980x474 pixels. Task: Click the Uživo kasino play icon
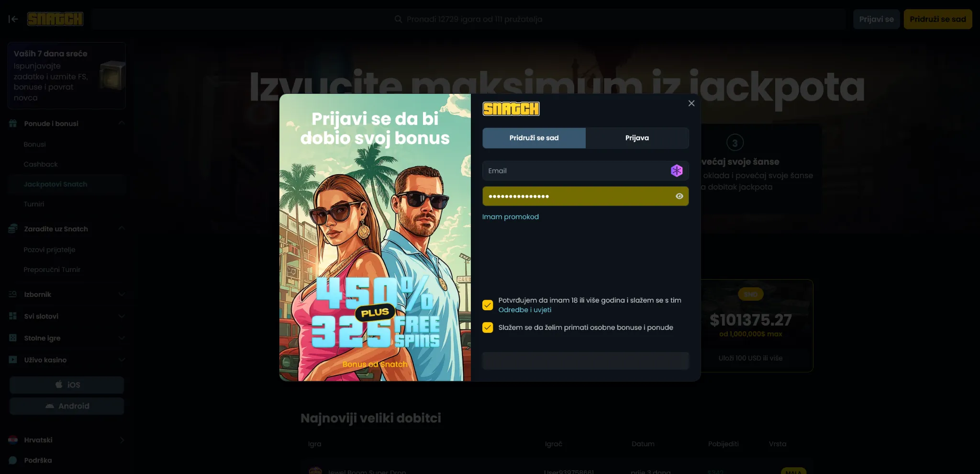(13, 360)
